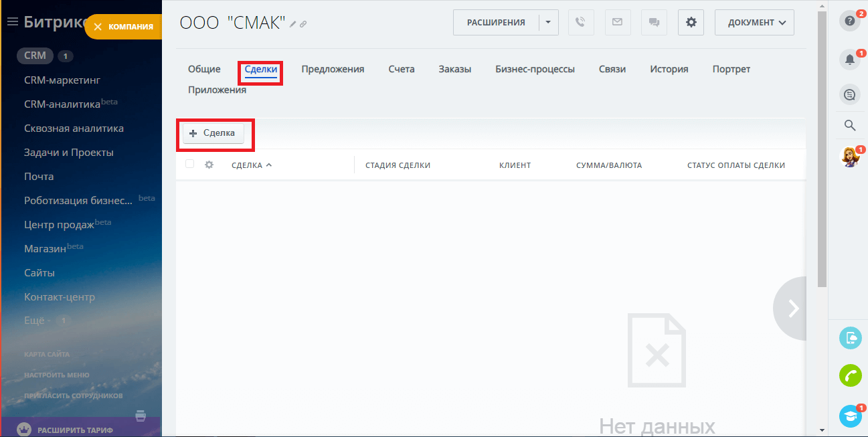Open the messenger chat icon in right sidebar
This screenshot has width=868, height=437.
(x=850, y=95)
